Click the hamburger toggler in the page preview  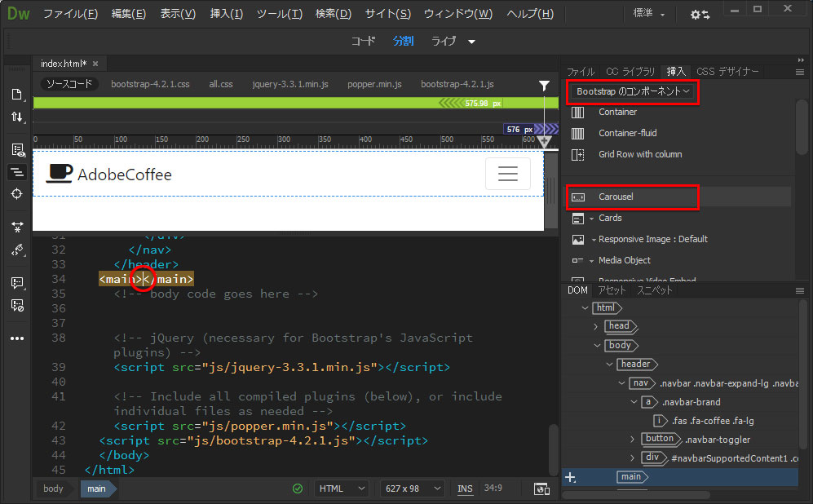pyautogui.click(x=507, y=174)
